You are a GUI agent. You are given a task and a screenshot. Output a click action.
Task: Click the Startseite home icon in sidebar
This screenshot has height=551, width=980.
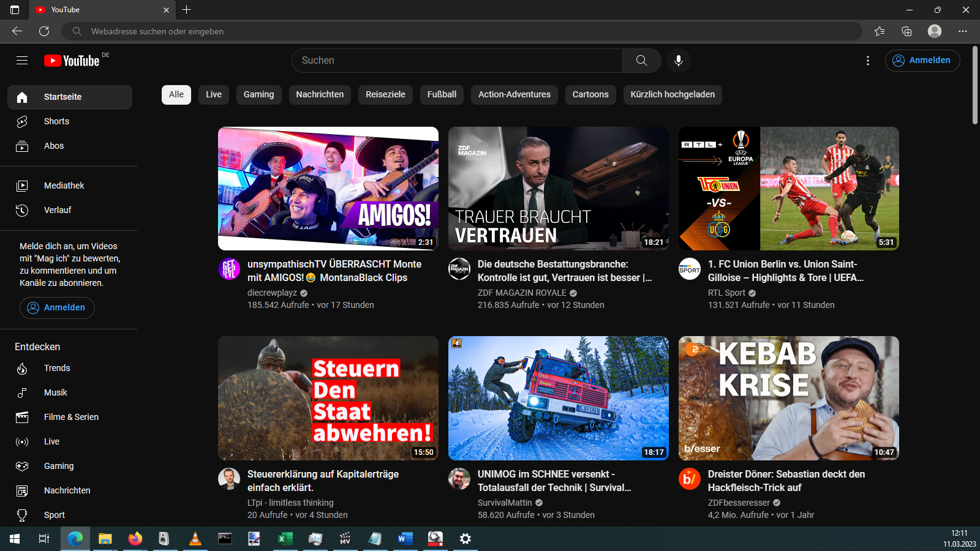[x=22, y=97]
